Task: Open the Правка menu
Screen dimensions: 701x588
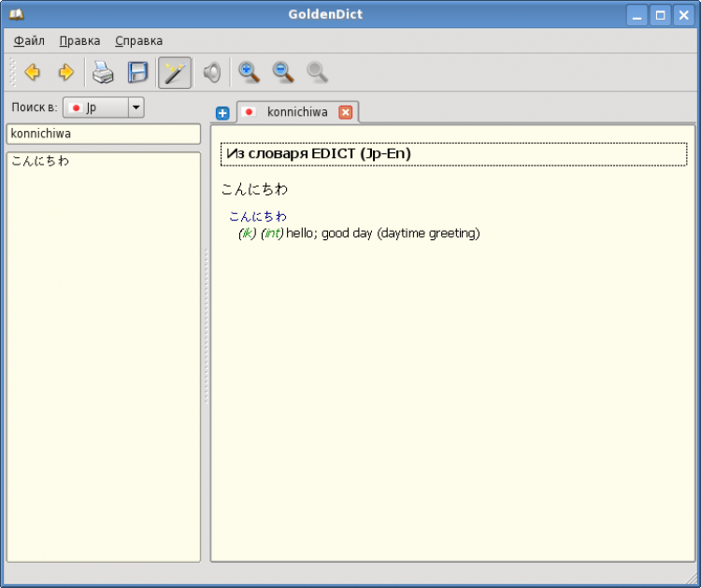Action: 80,41
